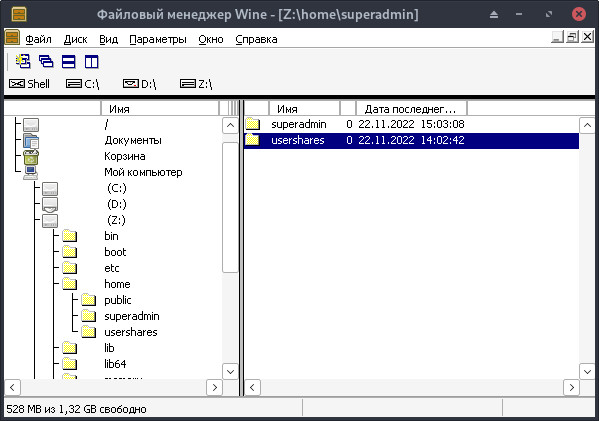Click the tile vertically toolbar icon

[x=92, y=62]
